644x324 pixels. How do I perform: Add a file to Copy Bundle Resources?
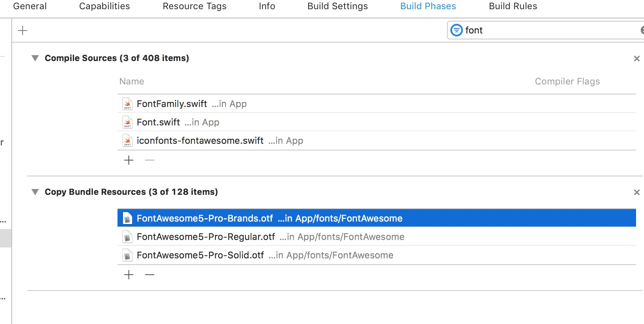click(x=129, y=275)
